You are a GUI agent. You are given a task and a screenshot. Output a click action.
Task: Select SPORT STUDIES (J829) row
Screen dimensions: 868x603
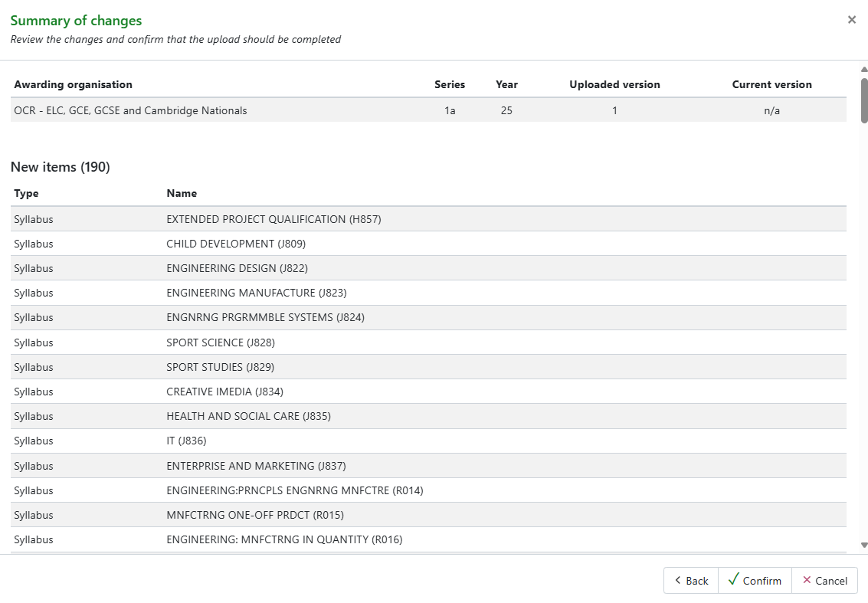[428, 366]
